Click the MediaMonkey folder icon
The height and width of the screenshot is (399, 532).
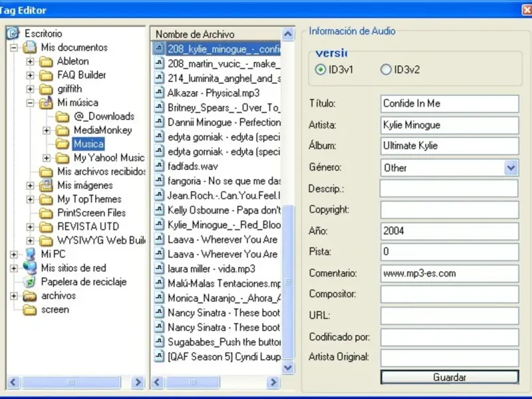[62, 130]
